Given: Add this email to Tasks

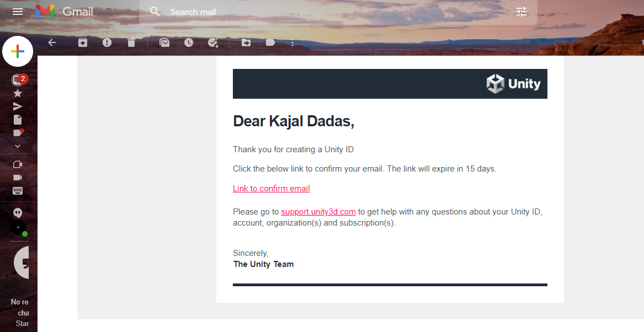Looking at the screenshot, I should click(213, 42).
